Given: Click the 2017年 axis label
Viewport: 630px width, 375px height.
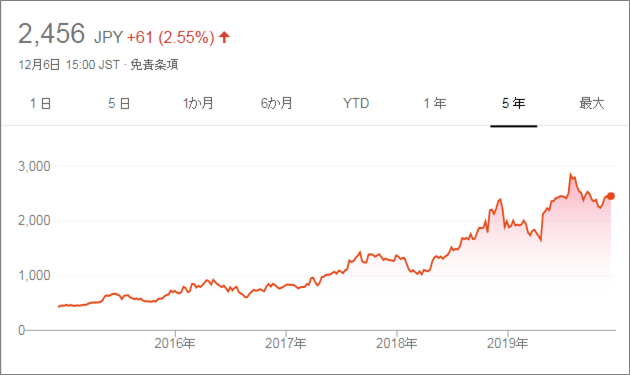Looking at the screenshot, I should (286, 343).
